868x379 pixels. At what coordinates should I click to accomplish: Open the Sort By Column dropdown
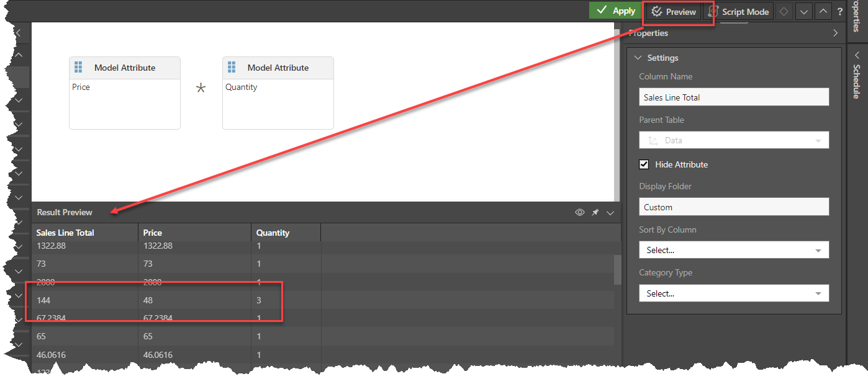(x=733, y=250)
